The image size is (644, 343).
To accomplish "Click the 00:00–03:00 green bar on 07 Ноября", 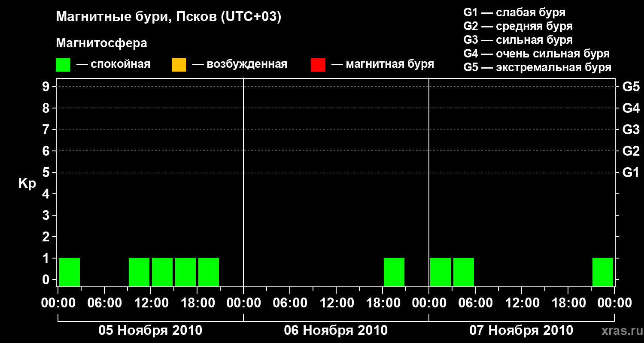I will coord(440,272).
